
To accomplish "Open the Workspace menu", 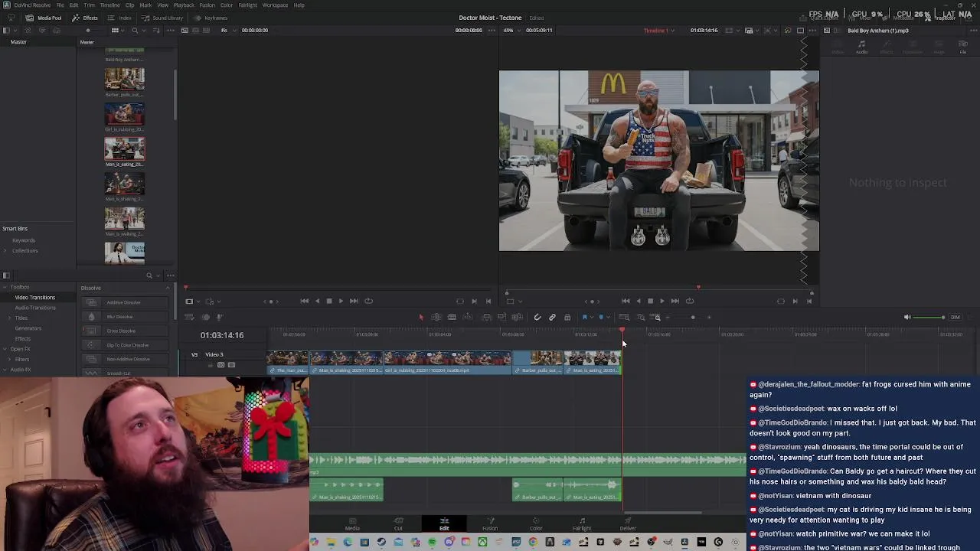I will click(275, 5).
